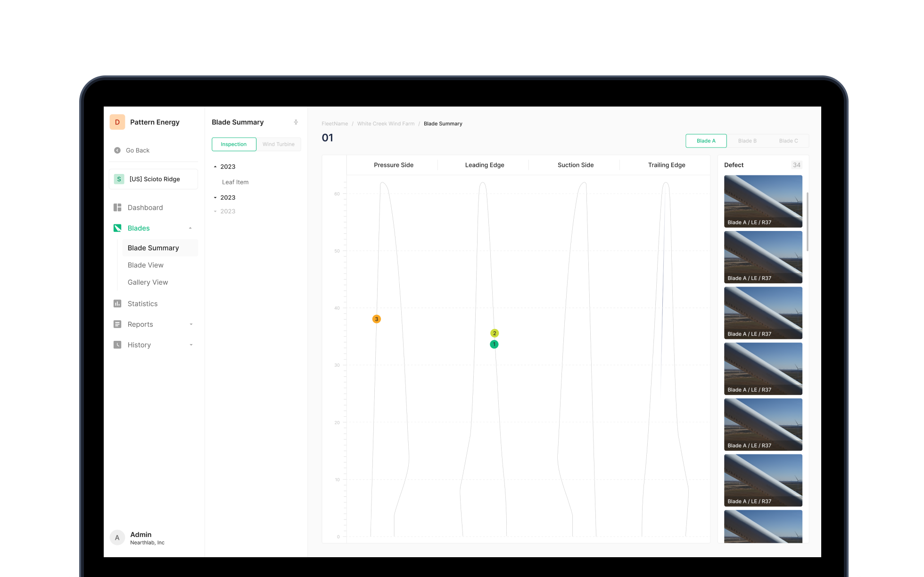Select the Blade B toggle

(x=747, y=141)
